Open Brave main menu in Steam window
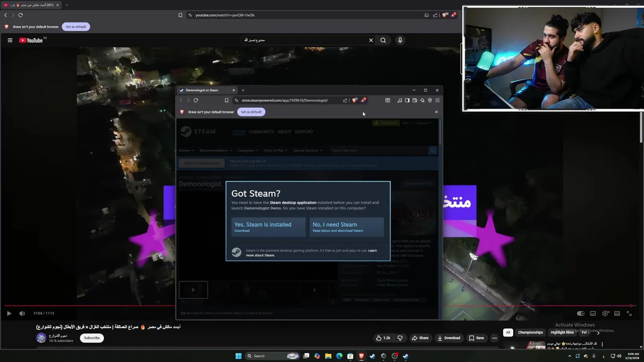Screen dimensions: 644x362 437,100
